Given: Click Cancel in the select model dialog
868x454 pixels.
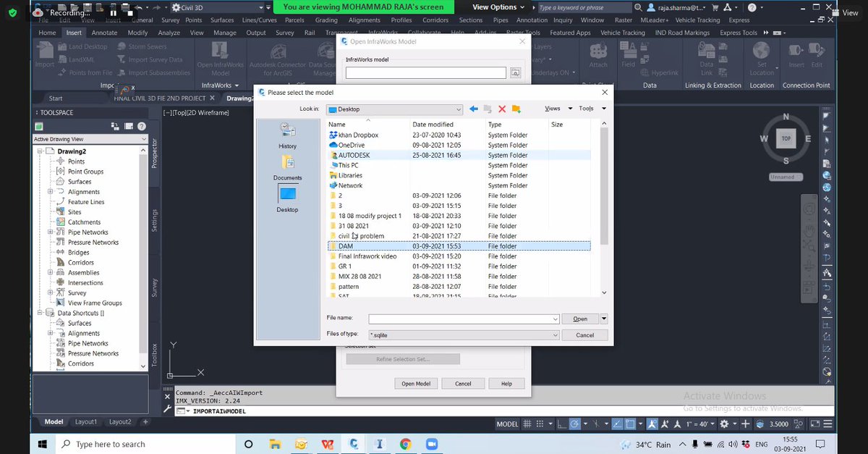Looking at the screenshot, I should [584, 335].
